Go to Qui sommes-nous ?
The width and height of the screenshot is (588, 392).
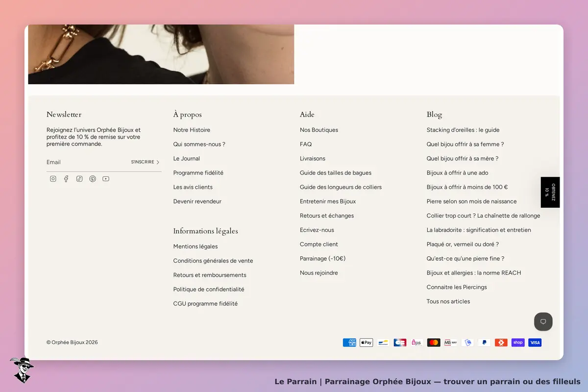pyautogui.click(x=199, y=144)
